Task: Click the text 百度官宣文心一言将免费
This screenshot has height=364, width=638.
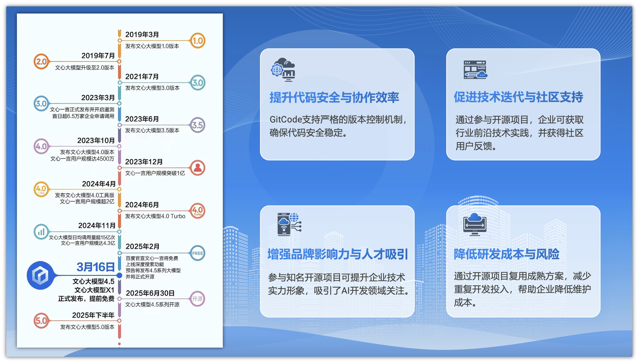Action: 152,258
